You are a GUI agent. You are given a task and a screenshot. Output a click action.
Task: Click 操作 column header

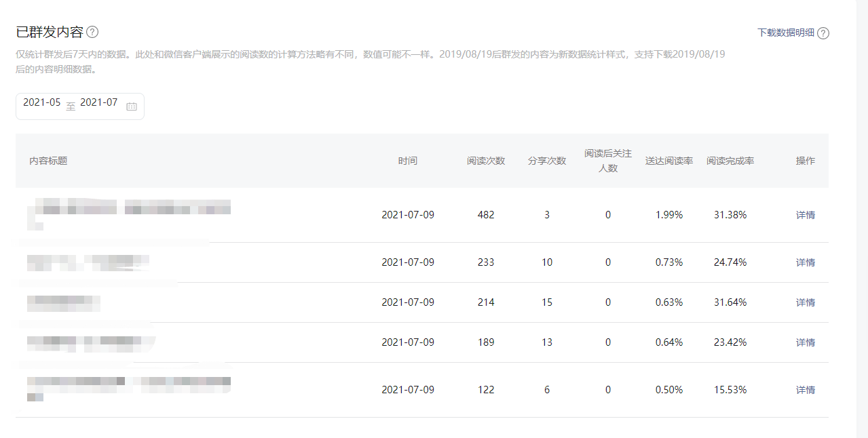tap(806, 161)
